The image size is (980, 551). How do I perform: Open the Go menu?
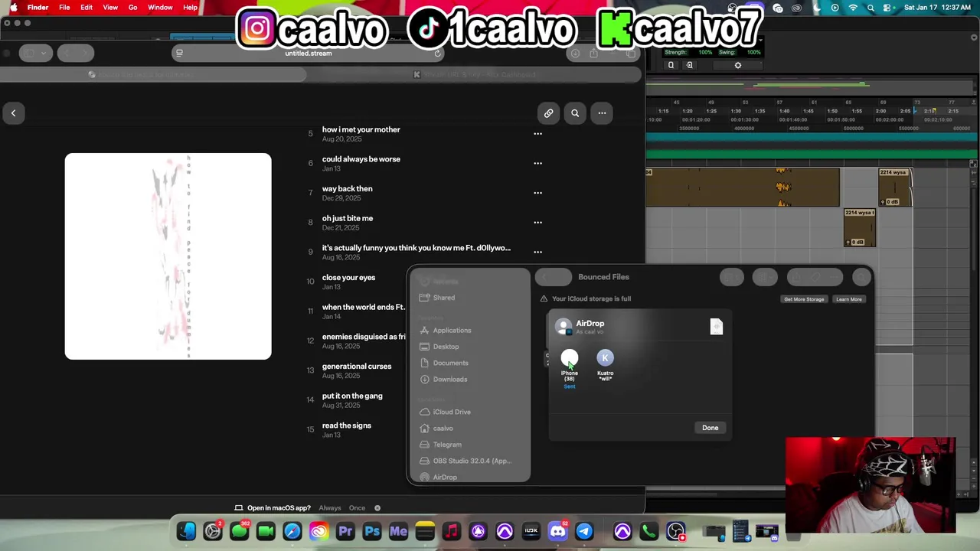tap(132, 8)
